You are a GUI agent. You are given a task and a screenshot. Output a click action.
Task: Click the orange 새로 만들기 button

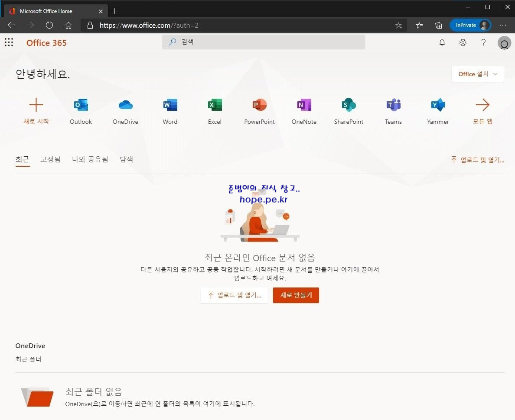coord(296,295)
